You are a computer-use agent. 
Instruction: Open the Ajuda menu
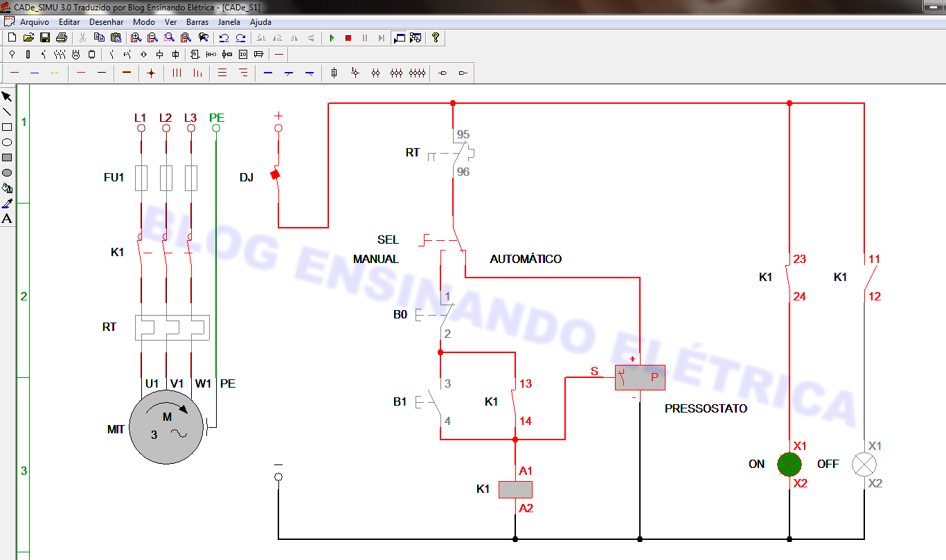click(x=260, y=22)
